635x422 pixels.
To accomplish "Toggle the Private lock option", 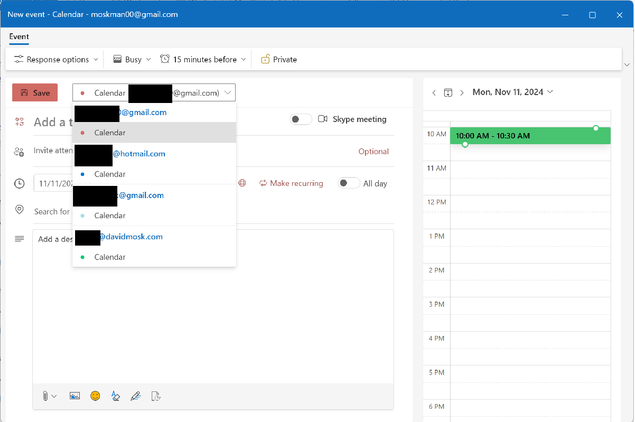I will [279, 60].
